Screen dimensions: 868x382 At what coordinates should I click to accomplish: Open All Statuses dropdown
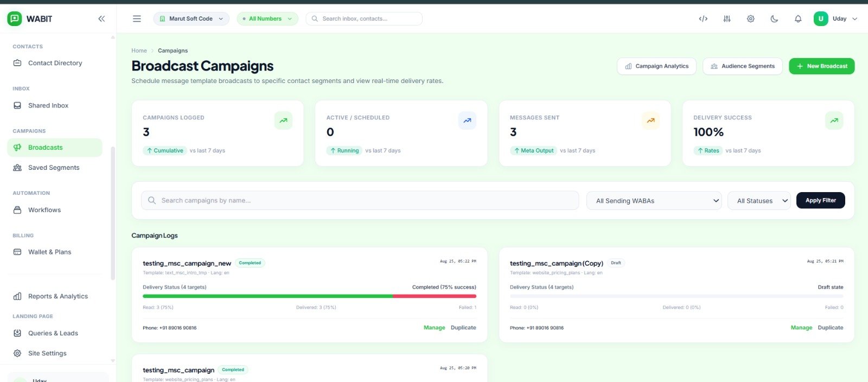click(x=759, y=201)
